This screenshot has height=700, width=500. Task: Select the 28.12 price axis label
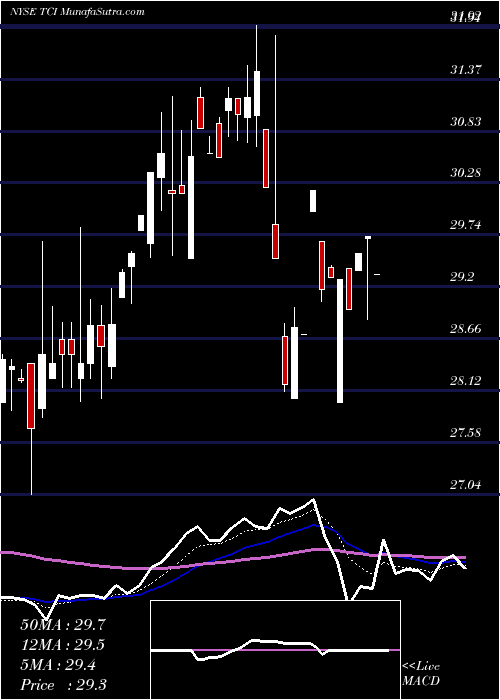466,381
